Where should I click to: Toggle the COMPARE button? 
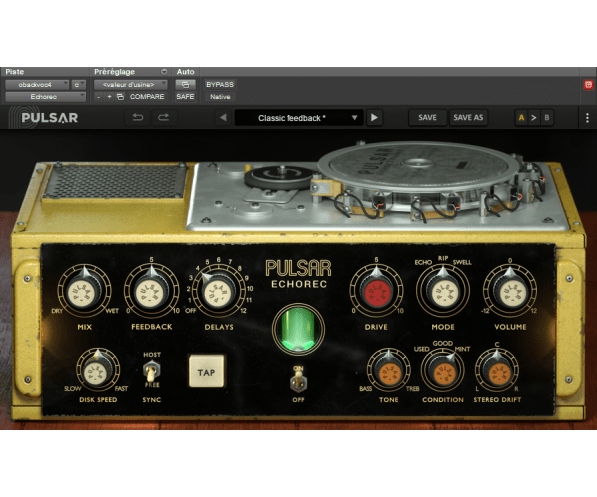point(147,97)
